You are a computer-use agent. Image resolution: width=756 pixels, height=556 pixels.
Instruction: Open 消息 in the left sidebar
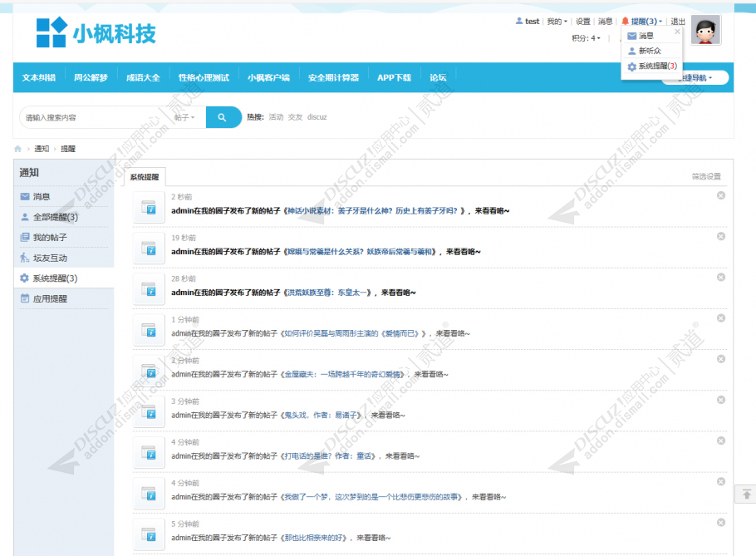pos(42,196)
